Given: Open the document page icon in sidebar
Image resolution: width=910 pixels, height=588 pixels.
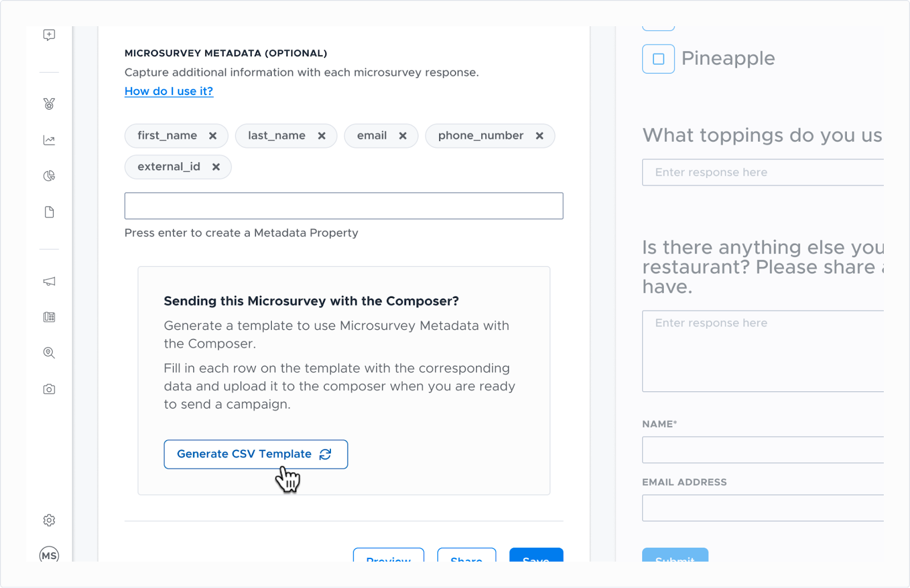Looking at the screenshot, I should (x=49, y=212).
